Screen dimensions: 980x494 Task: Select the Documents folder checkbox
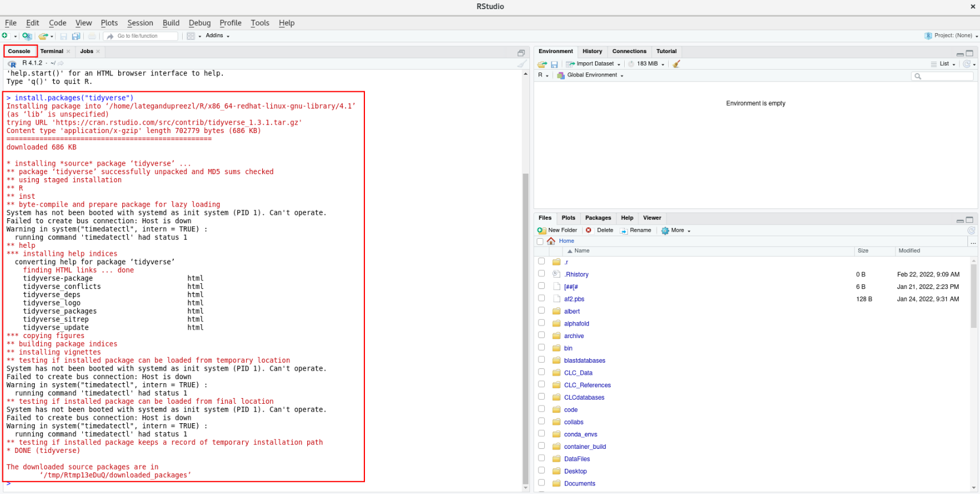coord(541,483)
